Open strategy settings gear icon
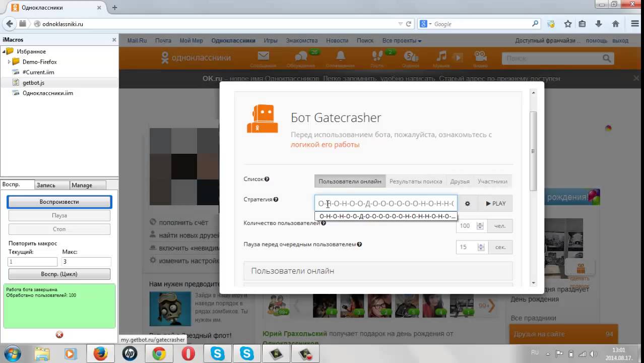This screenshot has width=644, height=363. 467,204
